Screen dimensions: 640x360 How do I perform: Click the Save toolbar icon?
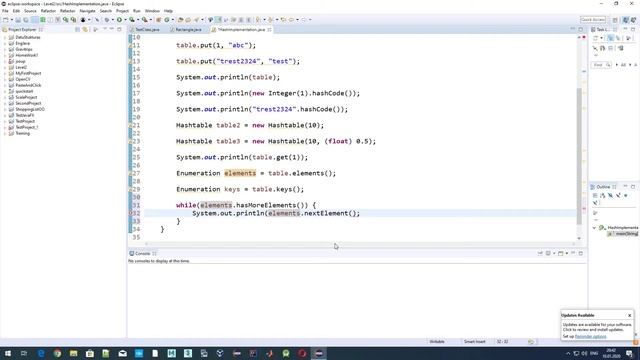pos(18,20)
